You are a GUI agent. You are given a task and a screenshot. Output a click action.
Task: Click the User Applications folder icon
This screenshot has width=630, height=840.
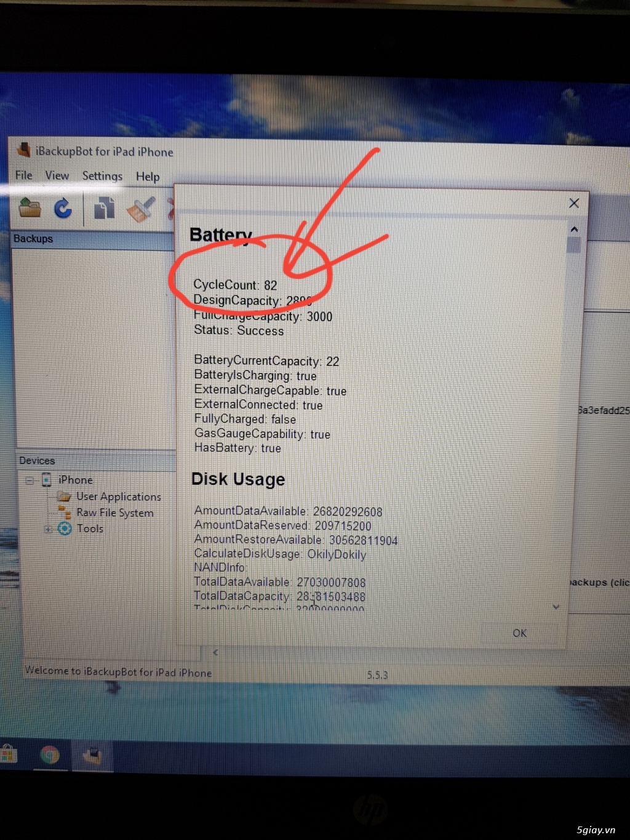point(64,496)
